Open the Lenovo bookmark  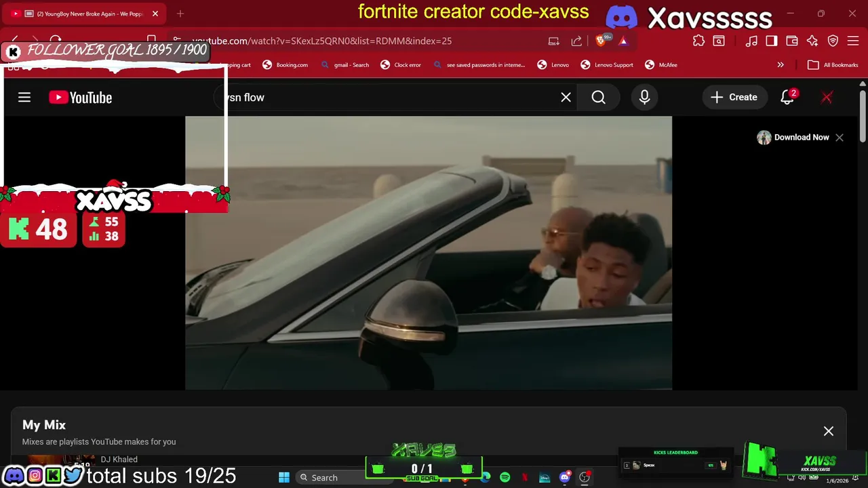pyautogui.click(x=553, y=65)
